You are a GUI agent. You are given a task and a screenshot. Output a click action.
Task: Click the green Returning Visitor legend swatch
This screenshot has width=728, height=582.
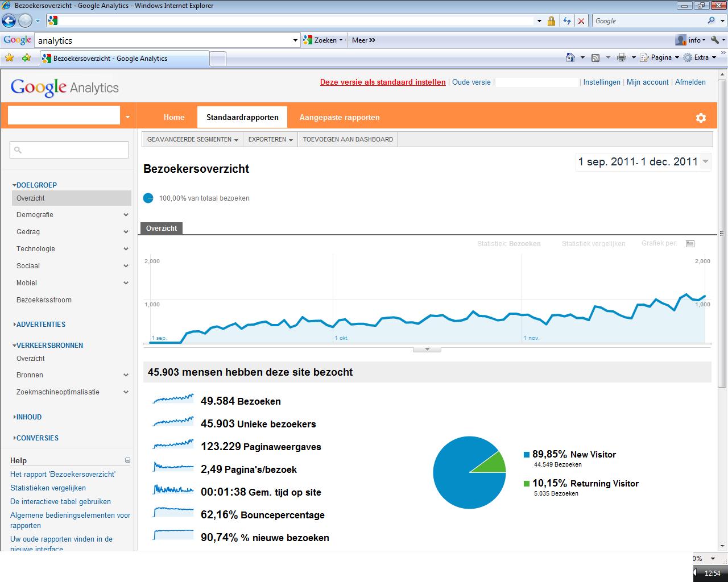(527, 484)
